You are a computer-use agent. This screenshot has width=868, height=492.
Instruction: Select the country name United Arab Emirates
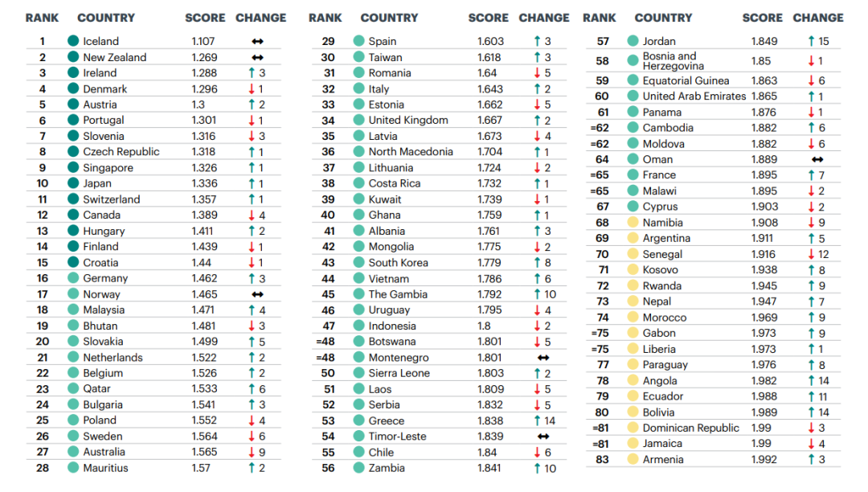click(x=694, y=96)
